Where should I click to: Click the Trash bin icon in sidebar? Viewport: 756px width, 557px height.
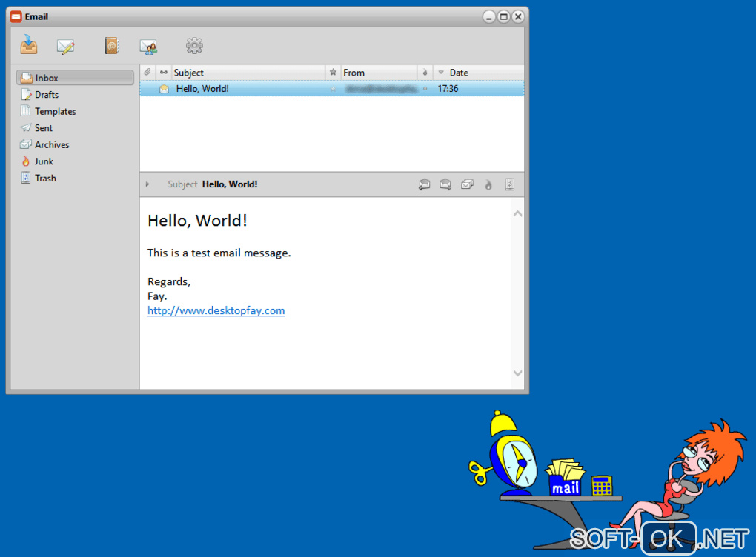pyautogui.click(x=25, y=178)
